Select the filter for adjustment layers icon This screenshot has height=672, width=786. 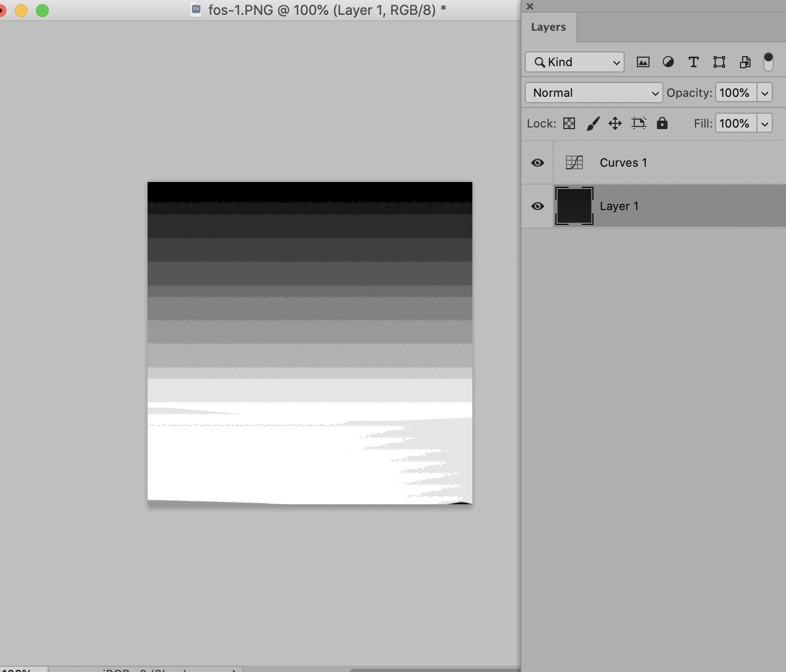(668, 62)
